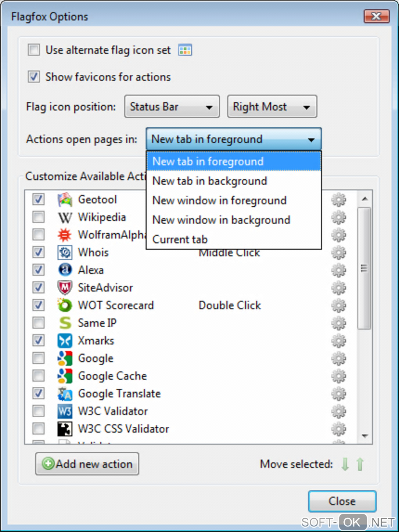Open the Right Most dropdown
This screenshot has height=532, width=399.
(x=272, y=106)
